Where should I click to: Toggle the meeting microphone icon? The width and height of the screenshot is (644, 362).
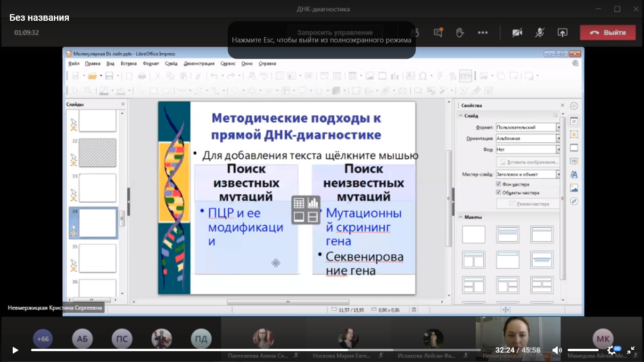tap(540, 33)
